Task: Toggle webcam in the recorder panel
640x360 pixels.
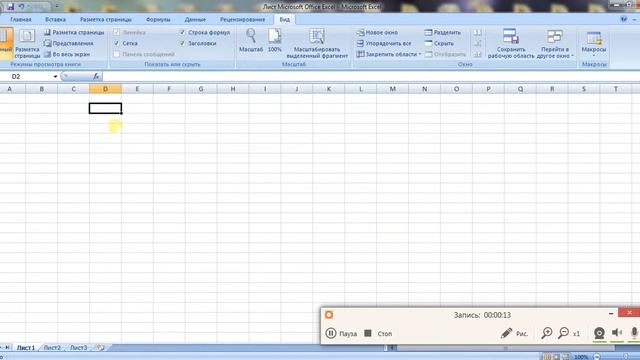Action: [x=599, y=333]
